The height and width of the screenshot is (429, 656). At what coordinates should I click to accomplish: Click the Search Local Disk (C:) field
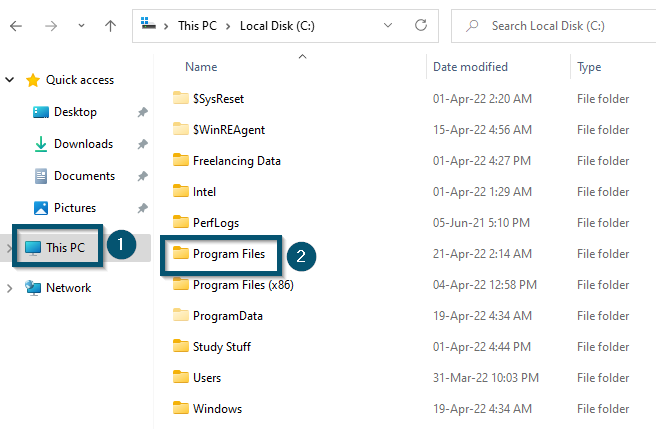pyautogui.click(x=554, y=26)
